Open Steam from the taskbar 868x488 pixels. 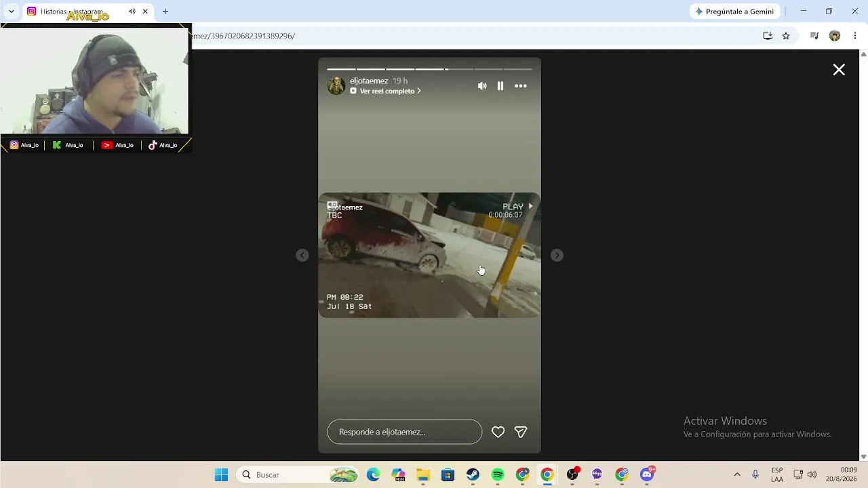pyautogui.click(x=473, y=475)
